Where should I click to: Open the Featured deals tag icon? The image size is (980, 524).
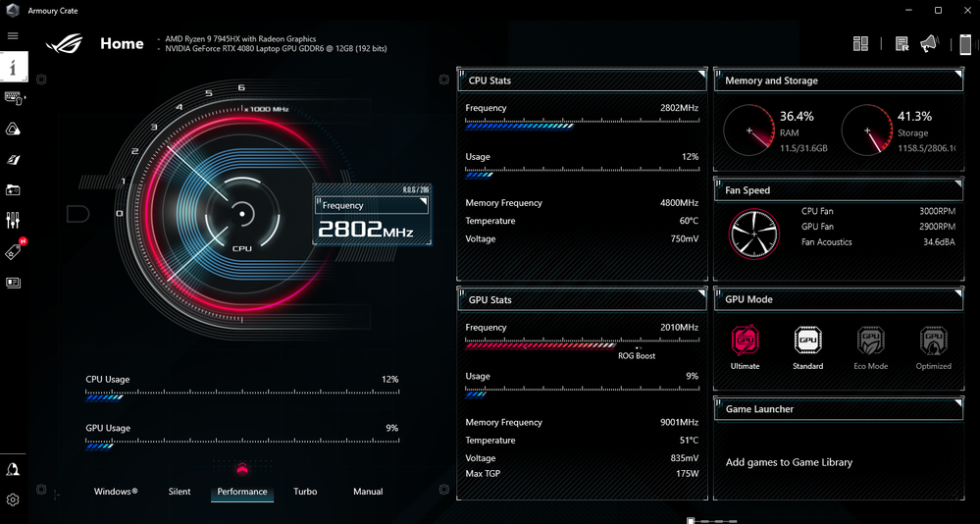tap(13, 251)
